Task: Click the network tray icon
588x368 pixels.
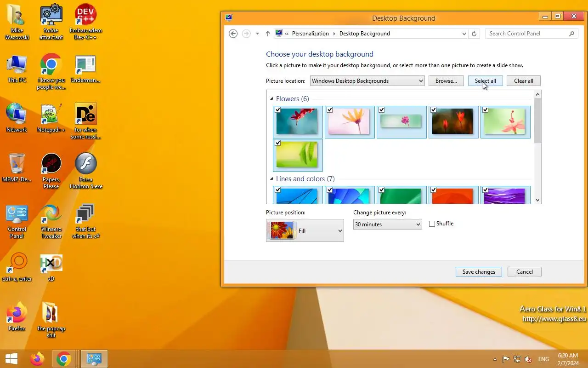Action: 517,359
